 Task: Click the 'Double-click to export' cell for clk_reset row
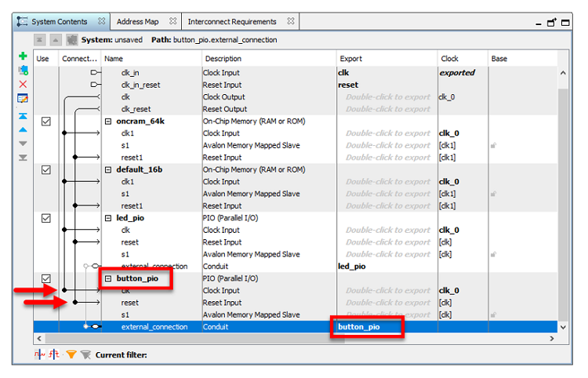388,109
